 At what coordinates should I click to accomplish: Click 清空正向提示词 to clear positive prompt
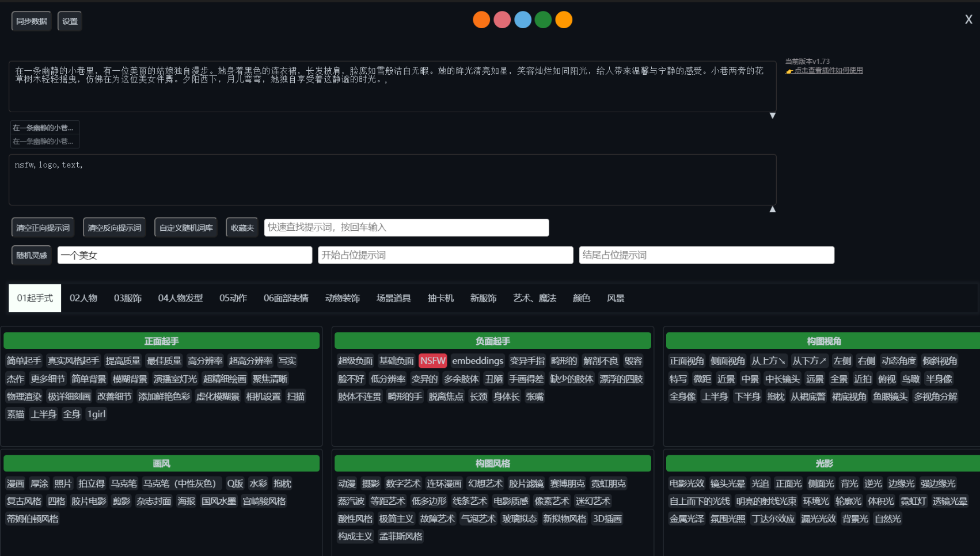click(x=43, y=228)
